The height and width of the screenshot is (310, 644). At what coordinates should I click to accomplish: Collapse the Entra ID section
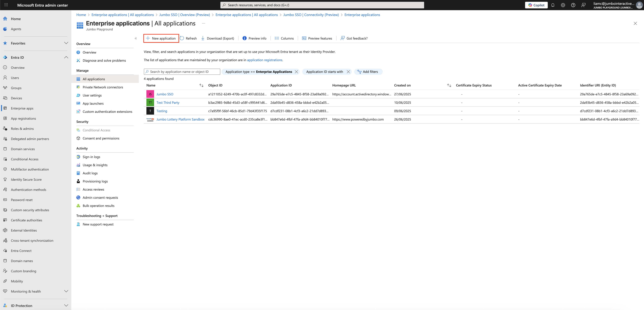66,57
